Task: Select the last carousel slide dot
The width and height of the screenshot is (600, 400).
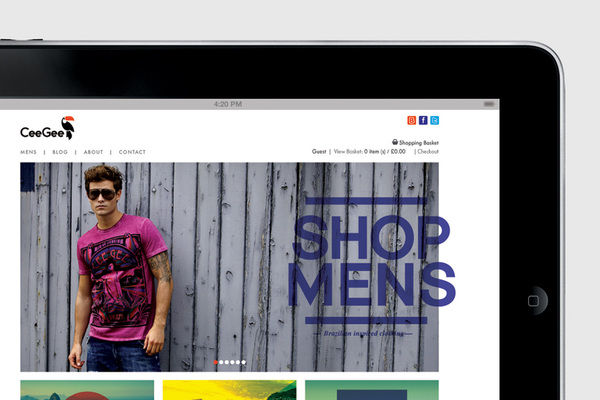Action: click(243, 362)
